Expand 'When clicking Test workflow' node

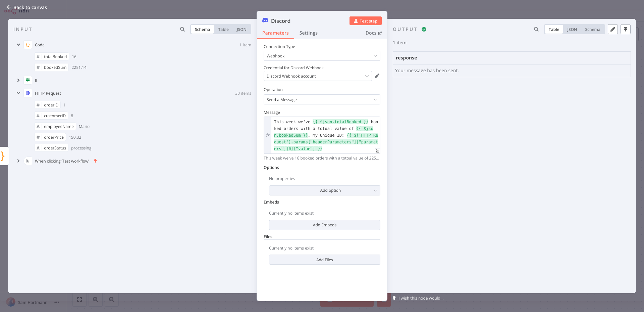(x=18, y=161)
